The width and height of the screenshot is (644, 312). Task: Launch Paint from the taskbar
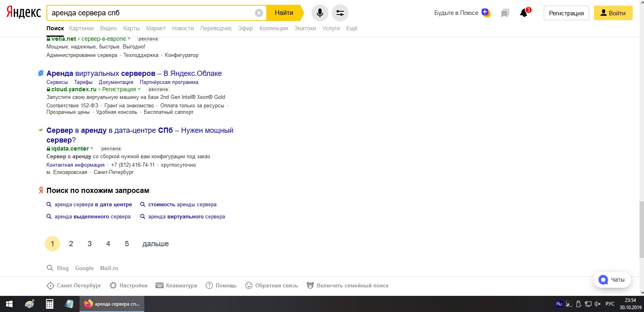[x=29, y=304]
